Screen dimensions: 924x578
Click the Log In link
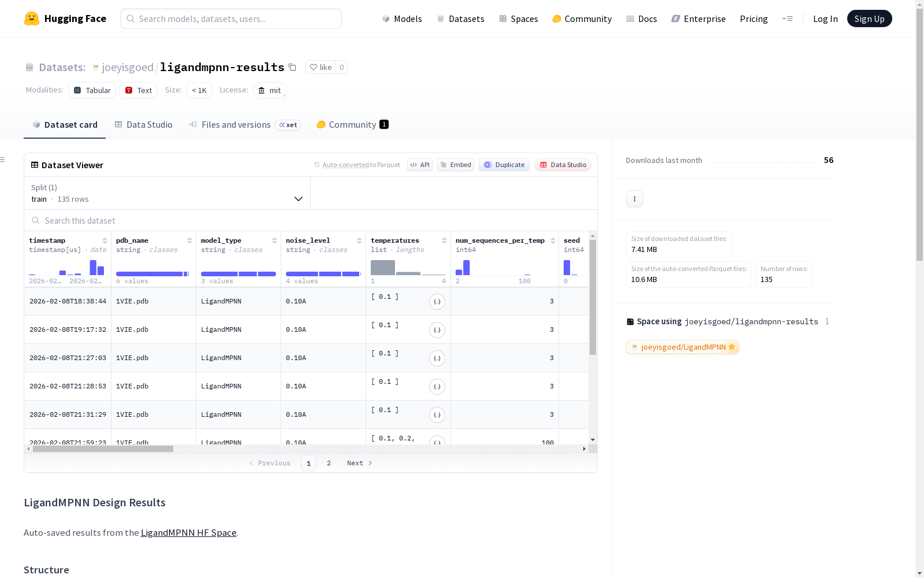825,19
